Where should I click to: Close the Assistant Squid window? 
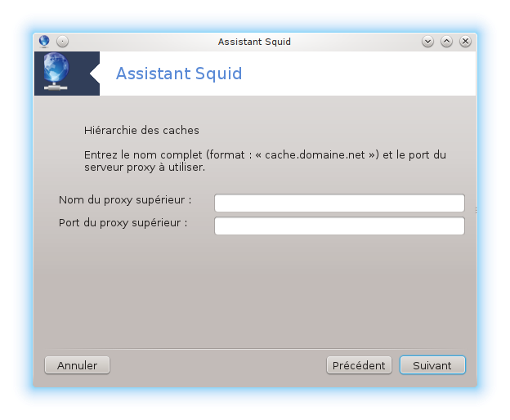tap(465, 42)
